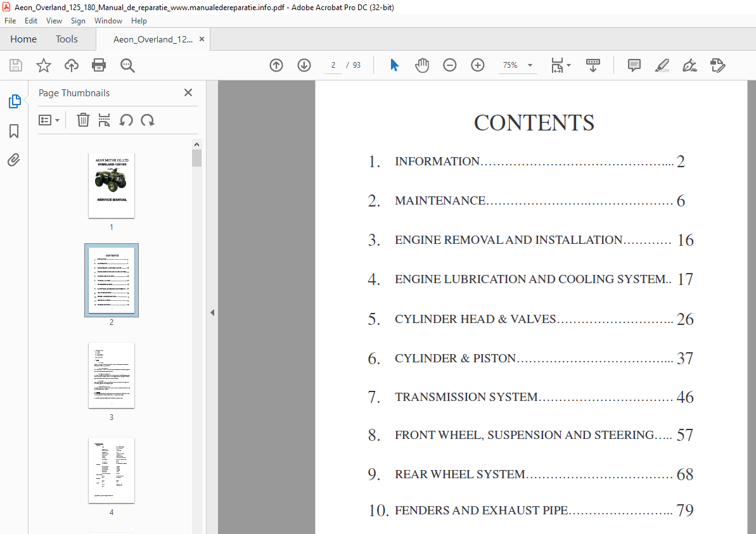Go to the previous page with the up arrow
The image size is (756, 534).
pyautogui.click(x=276, y=65)
